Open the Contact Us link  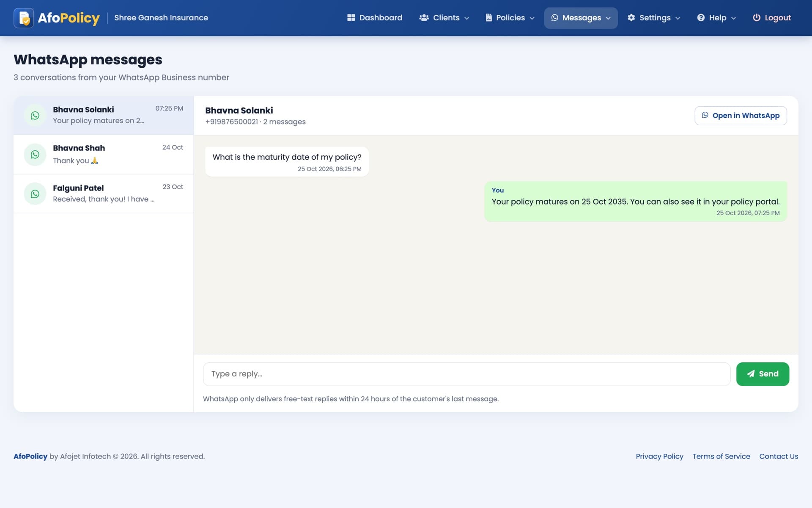(779, 456)
